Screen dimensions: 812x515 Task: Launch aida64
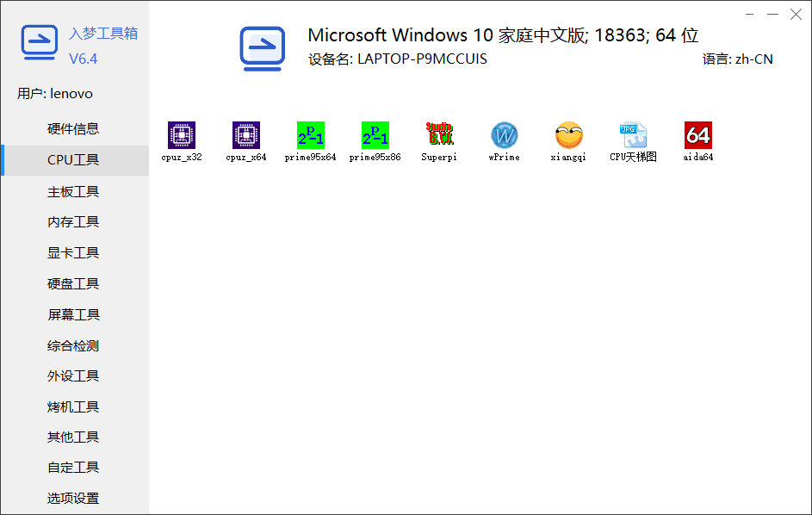697,136
